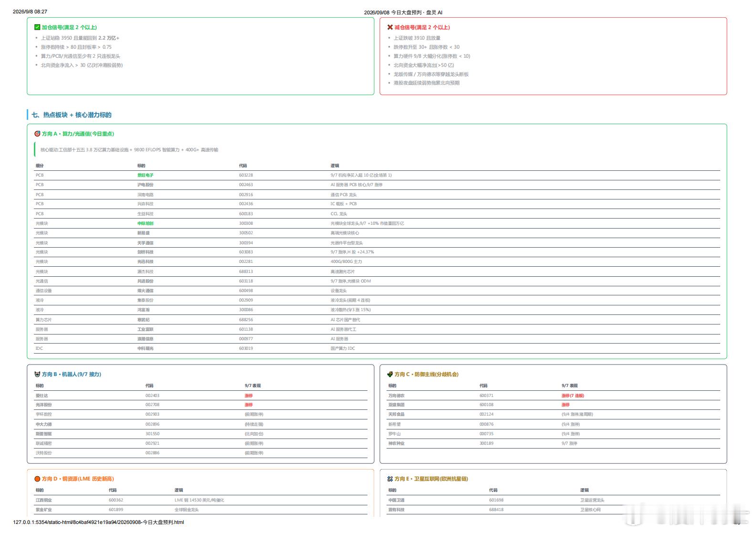
Task: Click the robot icon beside 方向 B 机器人
Action: click(x=37, y=374)
